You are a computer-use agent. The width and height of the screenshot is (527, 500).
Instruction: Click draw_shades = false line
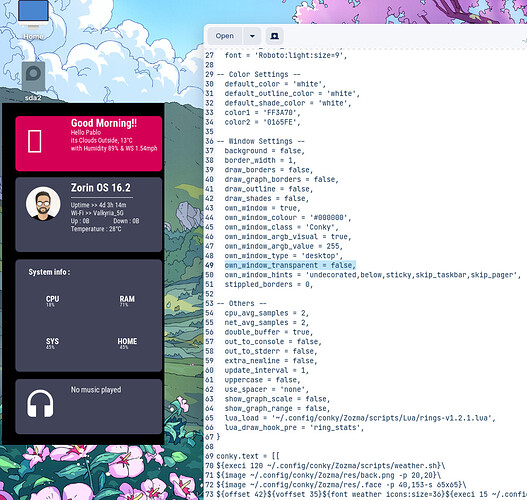[x=267, y=199]
